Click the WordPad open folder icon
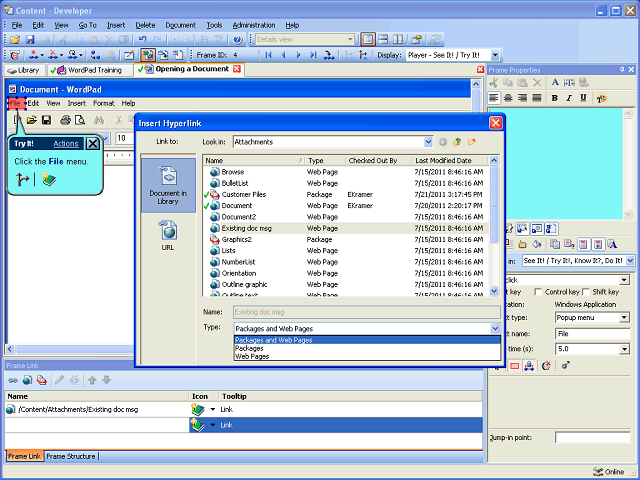Screen dimensions: 640x480 (x=32, y=120)
